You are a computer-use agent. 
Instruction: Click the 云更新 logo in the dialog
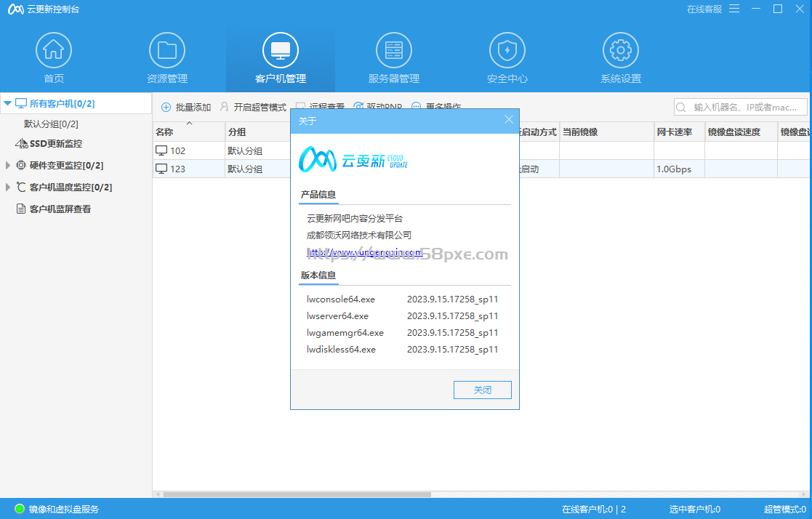353,159
